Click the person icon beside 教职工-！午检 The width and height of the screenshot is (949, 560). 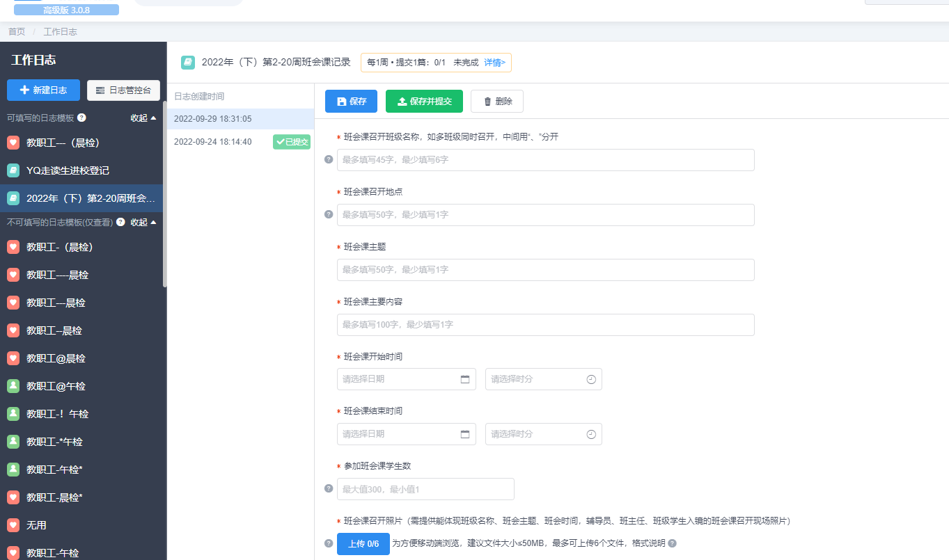pyautogui.click(x=13, y=414)
